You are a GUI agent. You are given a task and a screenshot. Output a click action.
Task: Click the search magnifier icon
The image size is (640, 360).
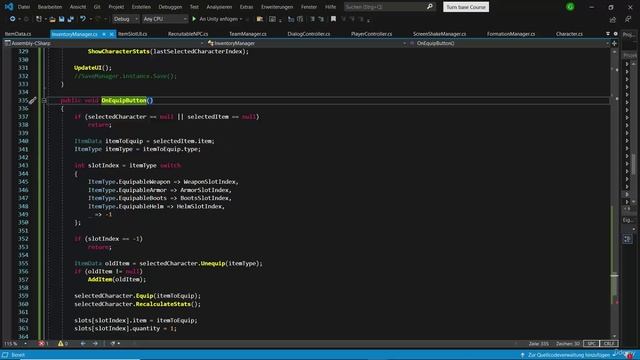pos(429,7)
